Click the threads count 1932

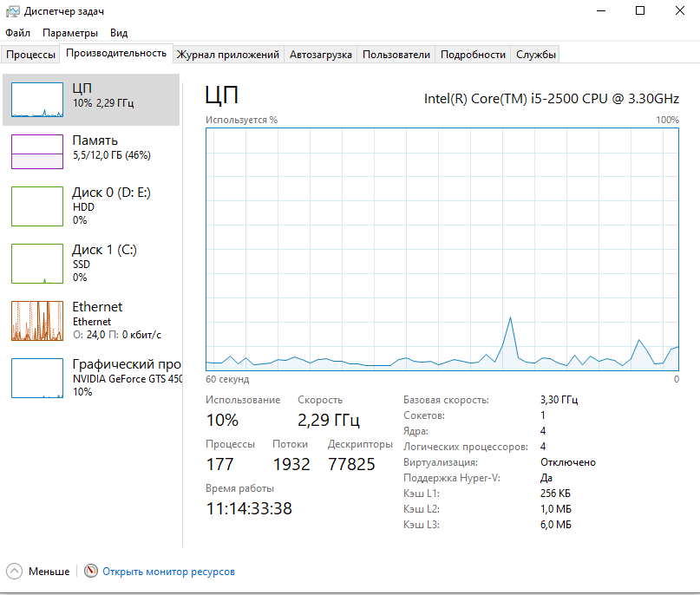pos(291,464)
